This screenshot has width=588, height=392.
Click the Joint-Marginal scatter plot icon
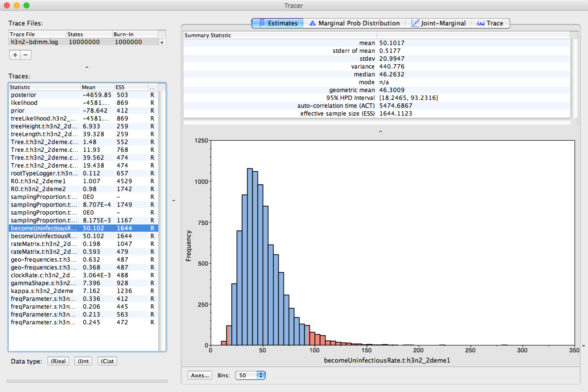click(415, 23)
